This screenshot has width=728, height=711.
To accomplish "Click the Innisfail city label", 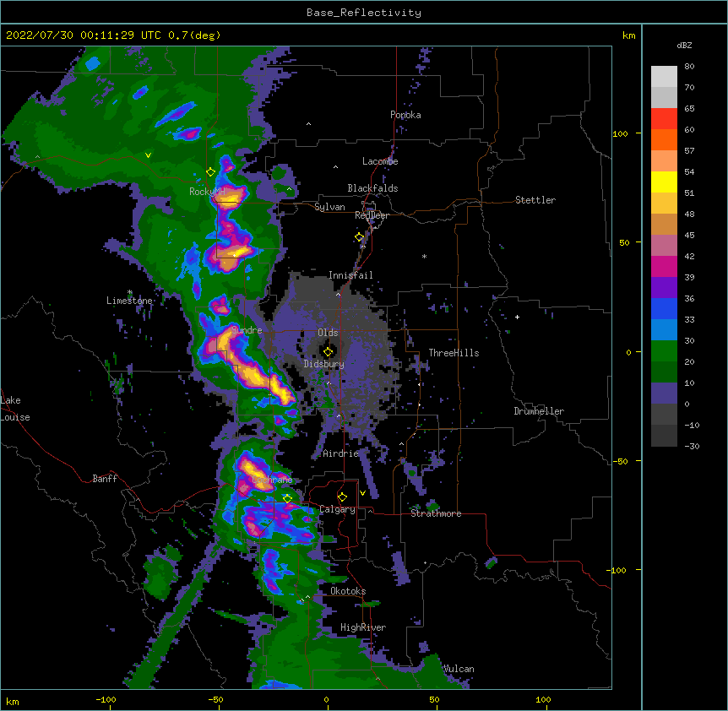I will [350, 275].
